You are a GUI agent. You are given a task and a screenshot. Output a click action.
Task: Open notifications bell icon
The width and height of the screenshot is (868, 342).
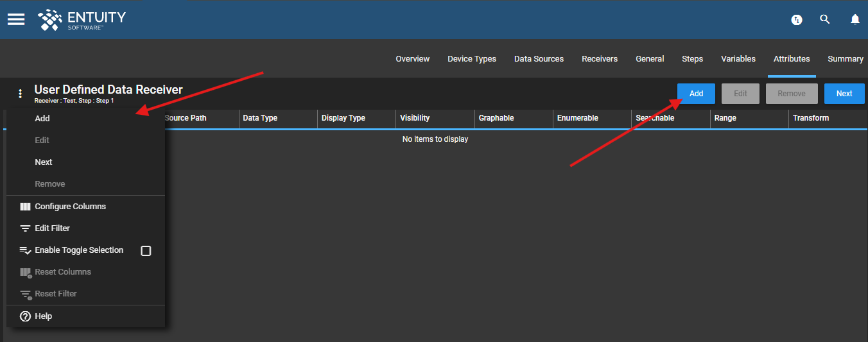855,20
